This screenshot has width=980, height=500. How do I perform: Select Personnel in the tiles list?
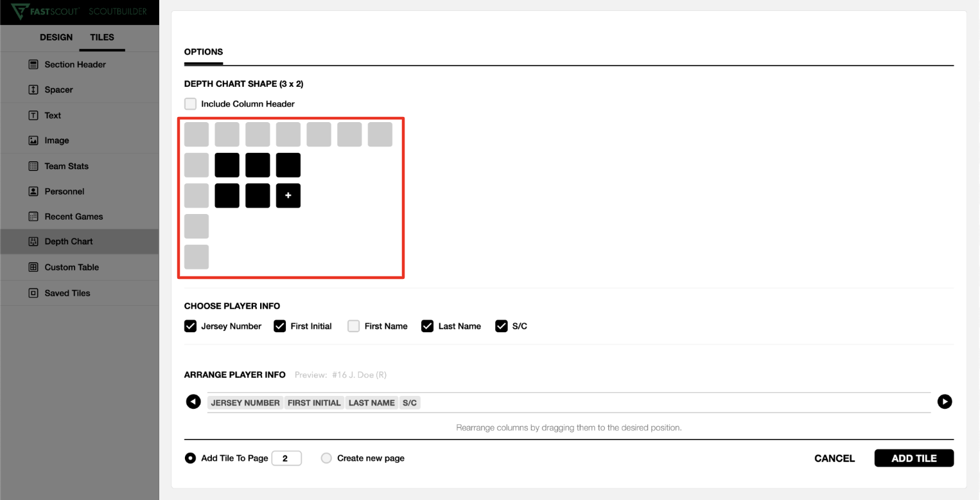point(79,192)
